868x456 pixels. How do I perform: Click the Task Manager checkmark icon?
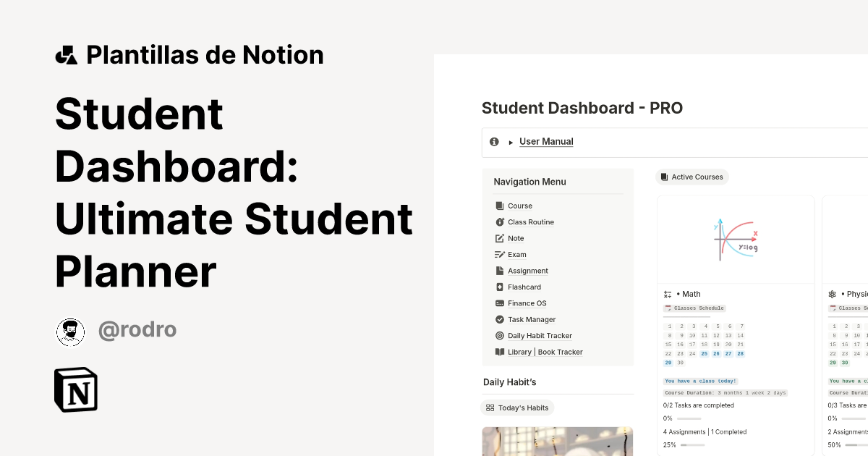499,319
